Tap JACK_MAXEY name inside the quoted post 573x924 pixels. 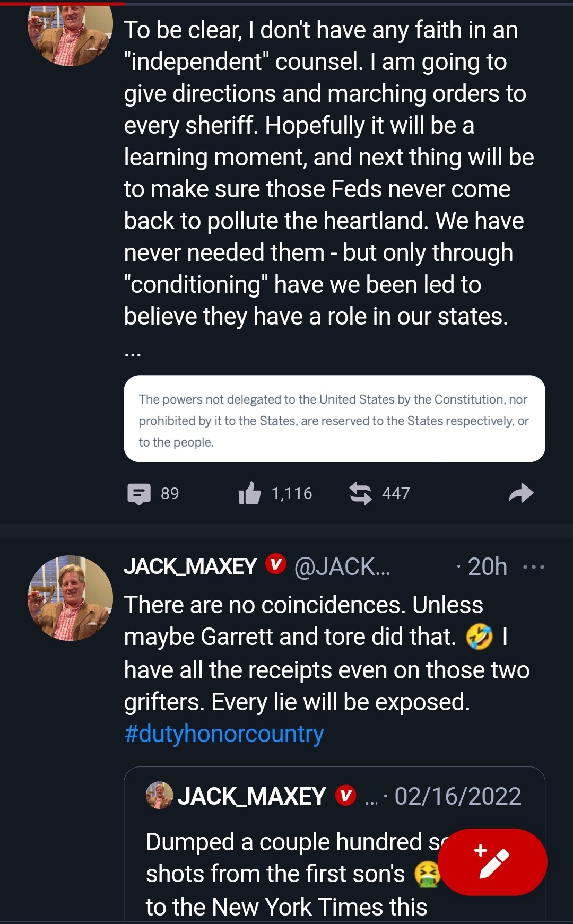tap(252, 796)
